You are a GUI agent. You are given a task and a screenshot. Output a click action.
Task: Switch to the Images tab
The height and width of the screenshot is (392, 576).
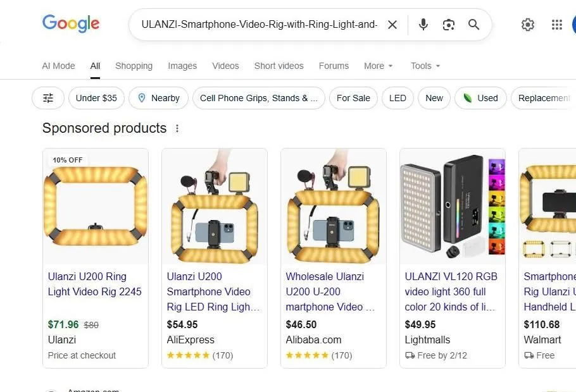[182, 66]
